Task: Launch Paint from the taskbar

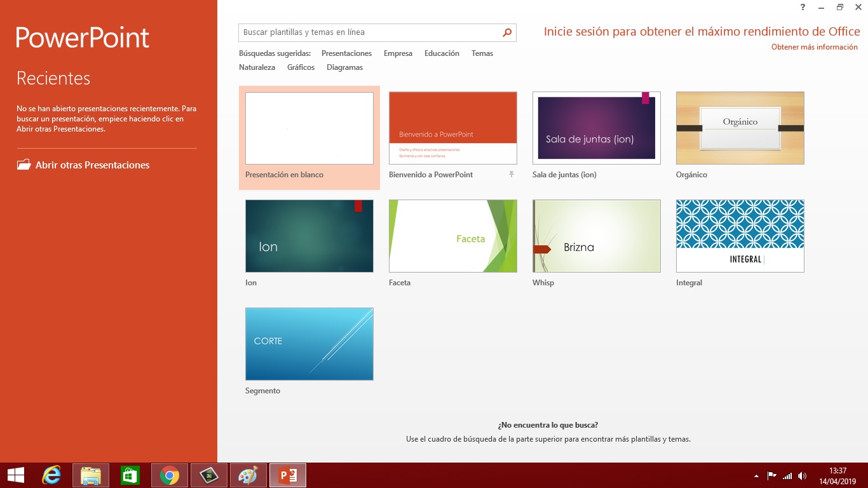Action: [248, 475]
